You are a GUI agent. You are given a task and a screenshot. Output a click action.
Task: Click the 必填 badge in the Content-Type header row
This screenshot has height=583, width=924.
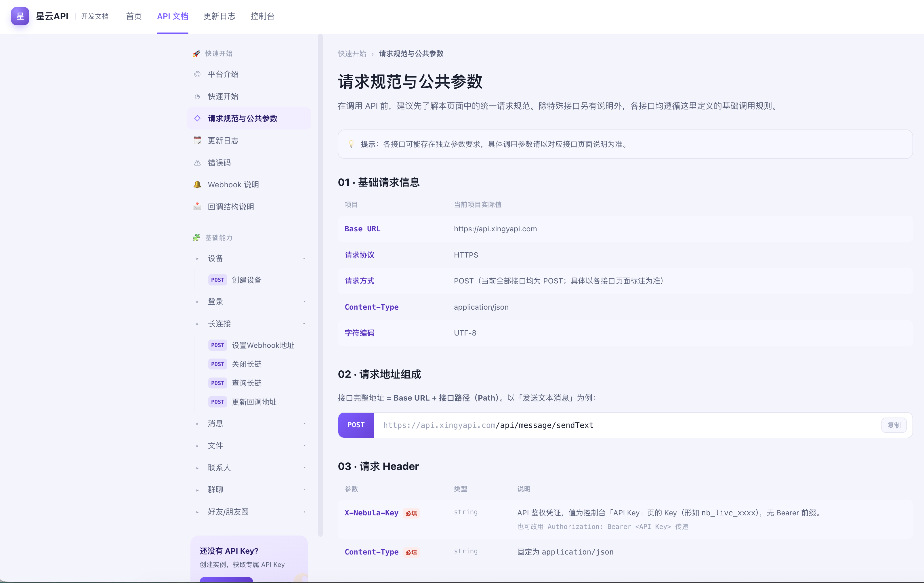coord(411,552)
